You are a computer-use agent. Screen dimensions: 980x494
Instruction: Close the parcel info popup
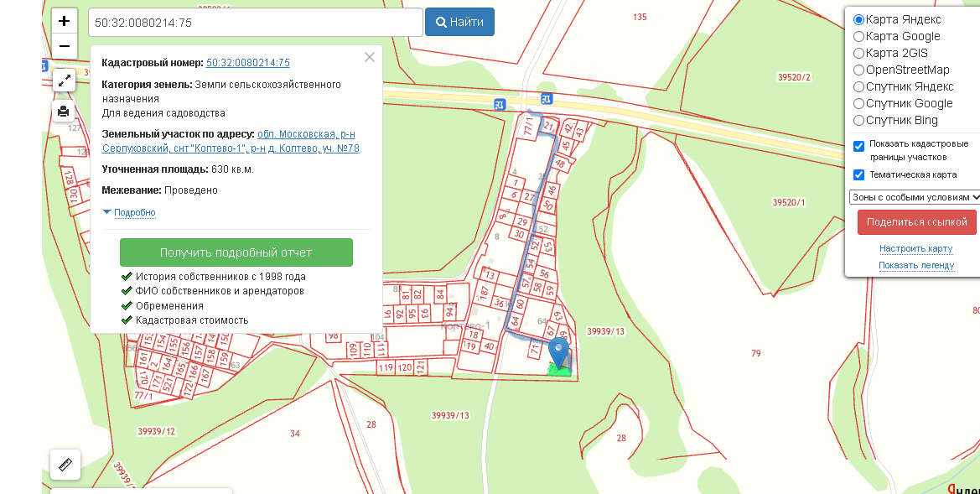coord(370,58)
